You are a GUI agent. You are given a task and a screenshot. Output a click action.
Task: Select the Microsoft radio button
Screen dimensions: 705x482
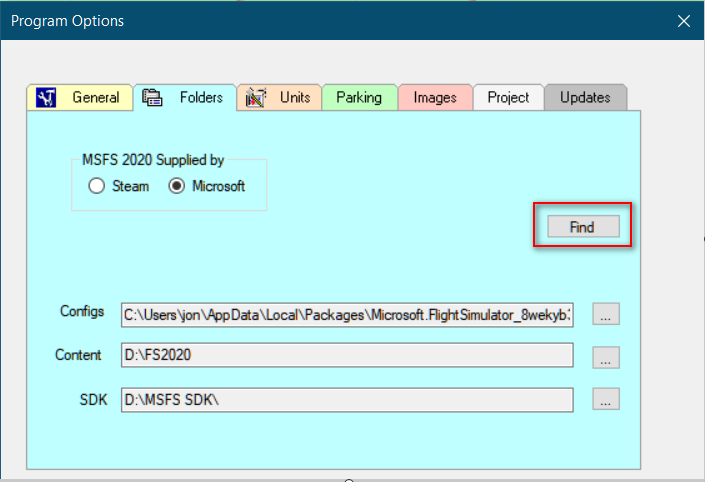177,186
